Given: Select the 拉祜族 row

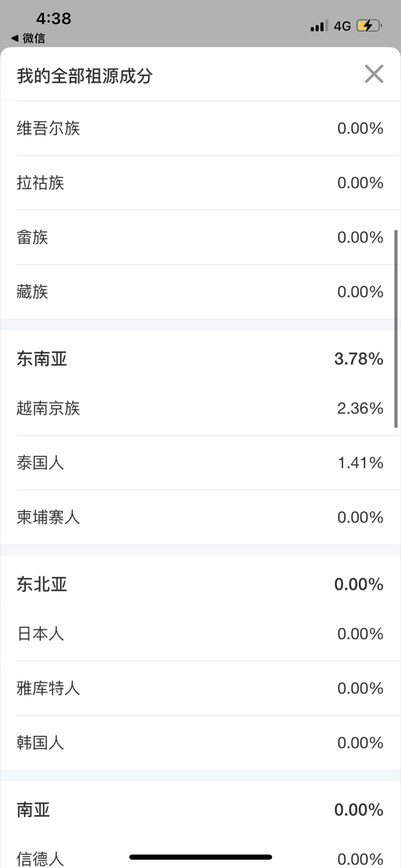Looking at the screenshot, I should pyautogui.click(x=200, y=183).
